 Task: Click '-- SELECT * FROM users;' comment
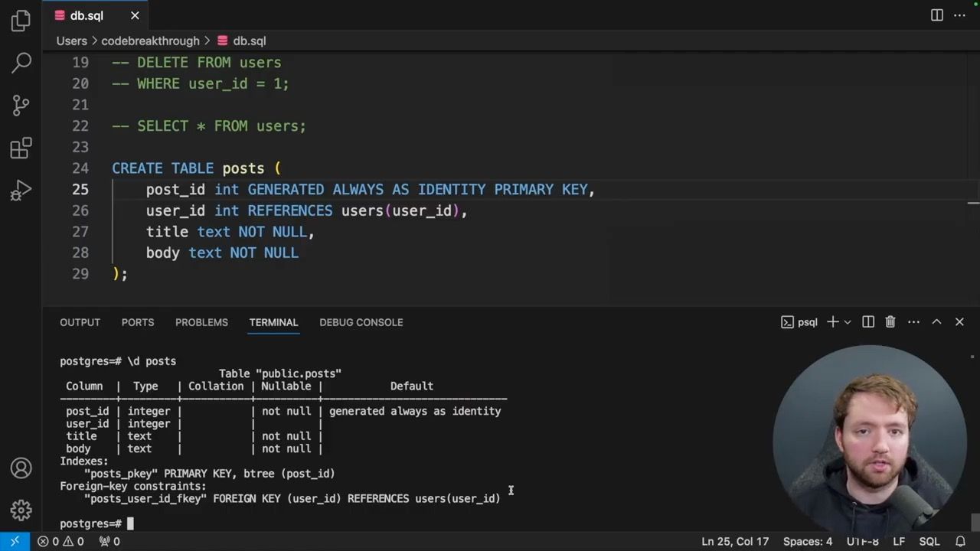pyautogui.click(x=209, y=126)
